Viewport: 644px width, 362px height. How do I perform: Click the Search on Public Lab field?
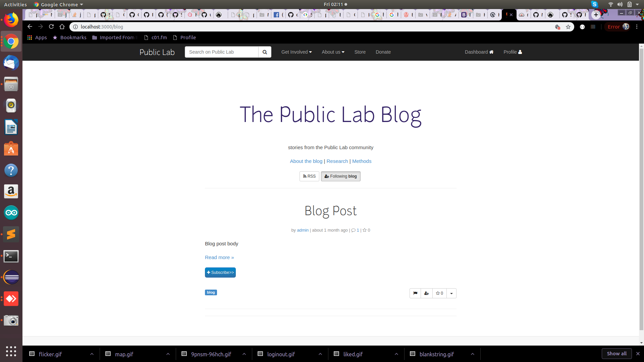pyautogui.click(x=221, y=52)
